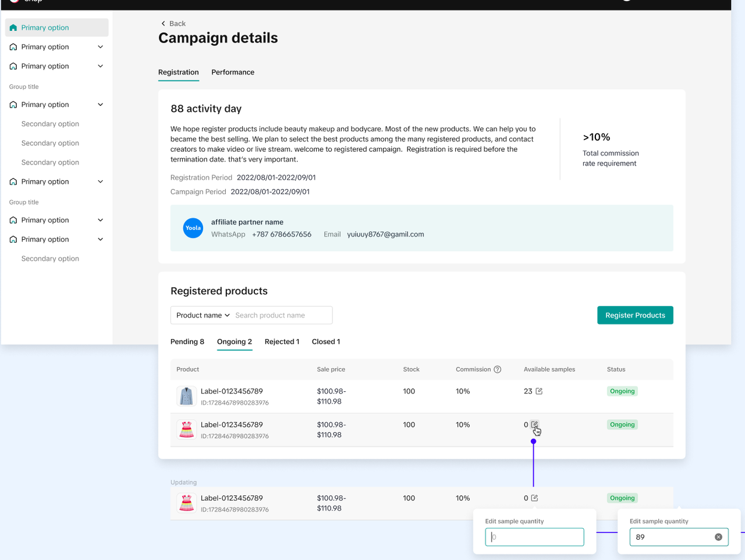
Task: Click the empty Edit sample quantity input
Action: [x=534, y=537]
